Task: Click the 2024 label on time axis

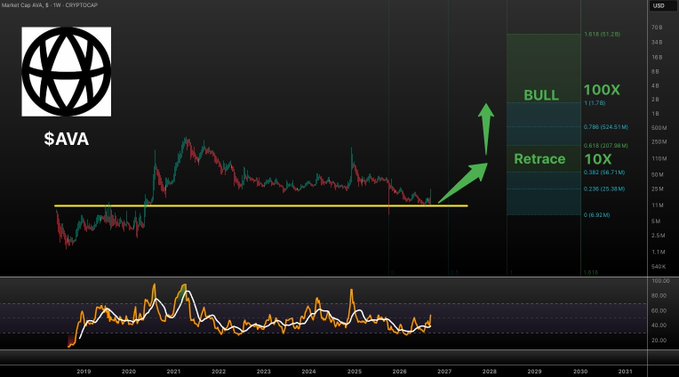Action: 309,371
